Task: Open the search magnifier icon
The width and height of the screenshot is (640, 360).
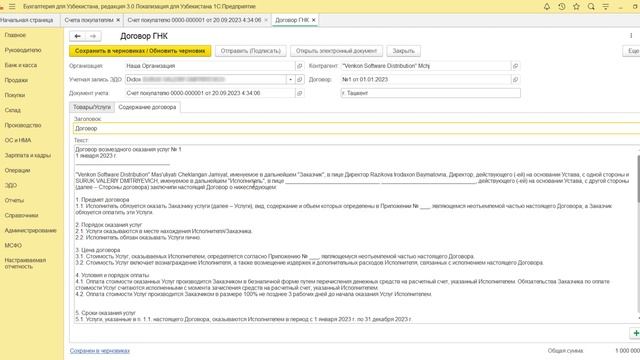Action: coord(591,7)
